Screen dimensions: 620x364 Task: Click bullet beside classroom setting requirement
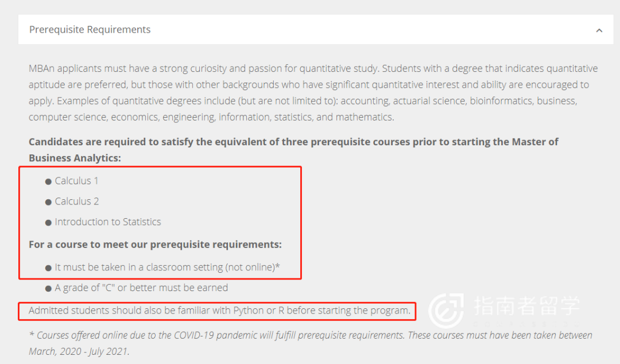tap(48, 268)
